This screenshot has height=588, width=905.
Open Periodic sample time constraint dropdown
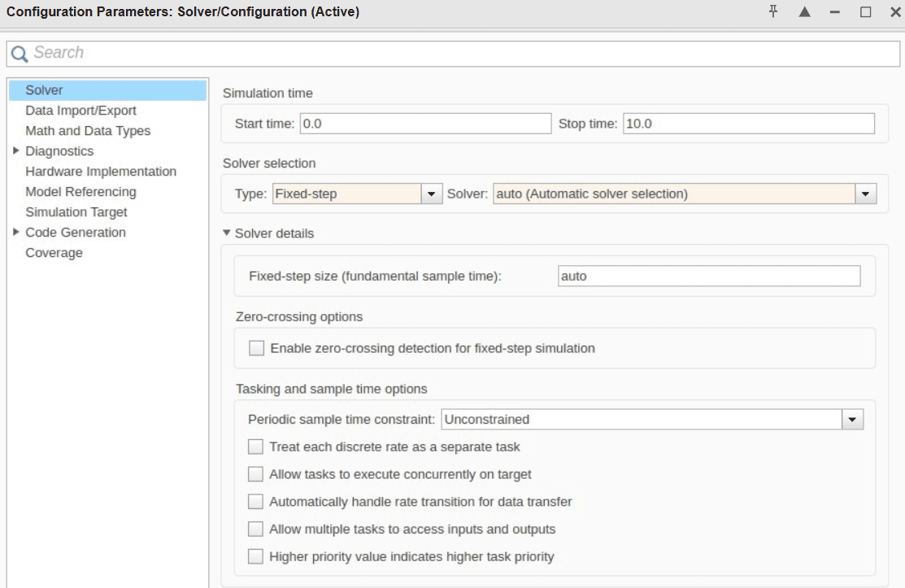[x=852, y=420]
